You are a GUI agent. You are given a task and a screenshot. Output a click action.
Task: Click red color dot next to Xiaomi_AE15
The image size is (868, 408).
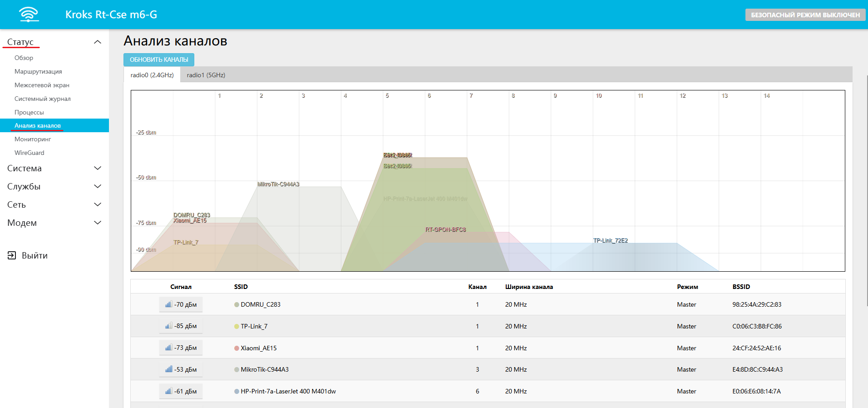coord(237,348)
